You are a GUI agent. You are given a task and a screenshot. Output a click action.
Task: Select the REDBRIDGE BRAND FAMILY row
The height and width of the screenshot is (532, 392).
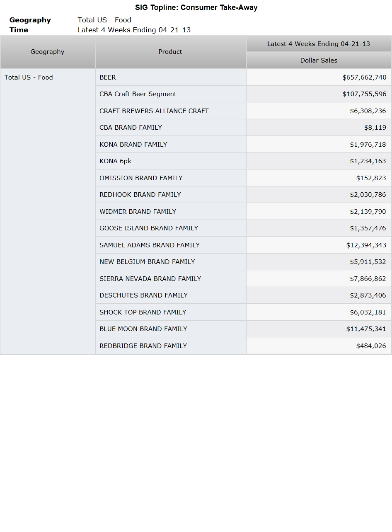(x=171, y=346)
